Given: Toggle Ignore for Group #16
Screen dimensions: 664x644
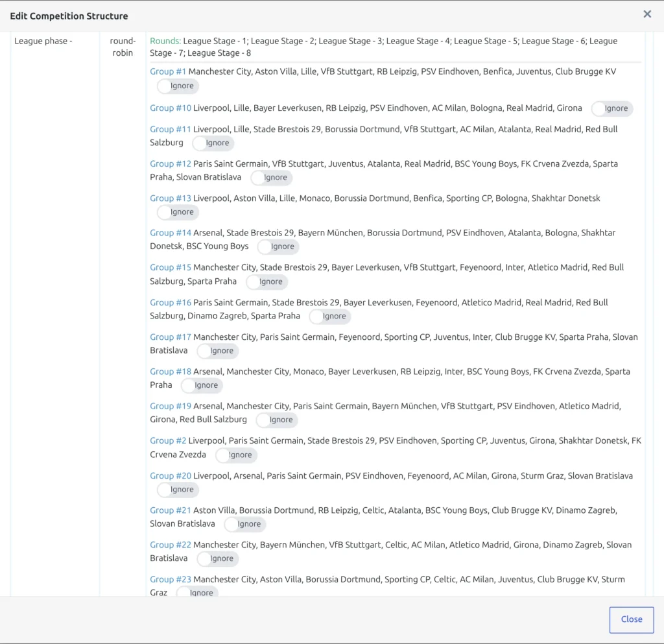Looking at the screenshot, I should 330,316.
